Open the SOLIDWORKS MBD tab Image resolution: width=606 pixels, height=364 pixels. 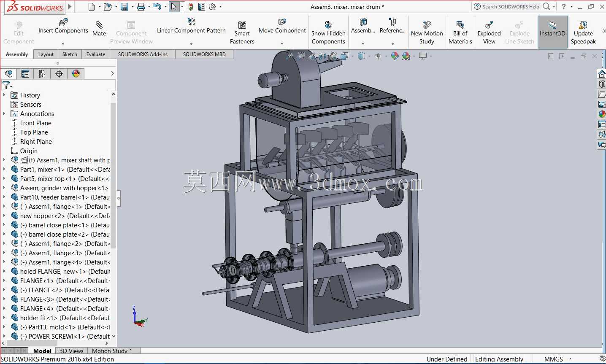pos(204,54)
